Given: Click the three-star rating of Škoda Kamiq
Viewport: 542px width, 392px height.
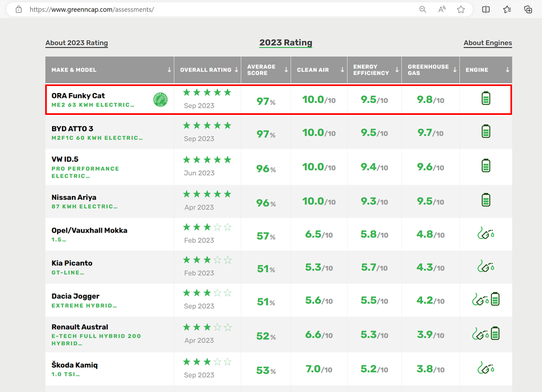Looking at the screenshot, I should click(207, 362).
